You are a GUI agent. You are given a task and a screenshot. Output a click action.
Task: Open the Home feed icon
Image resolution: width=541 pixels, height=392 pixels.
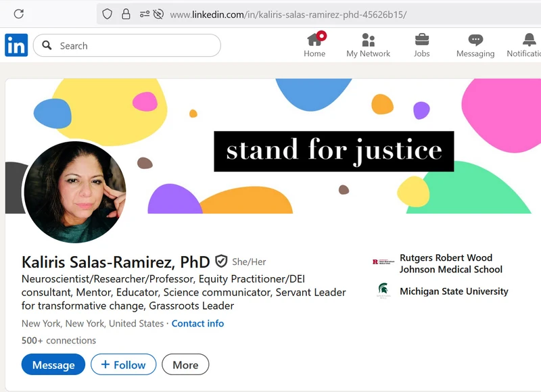(314, 39)
